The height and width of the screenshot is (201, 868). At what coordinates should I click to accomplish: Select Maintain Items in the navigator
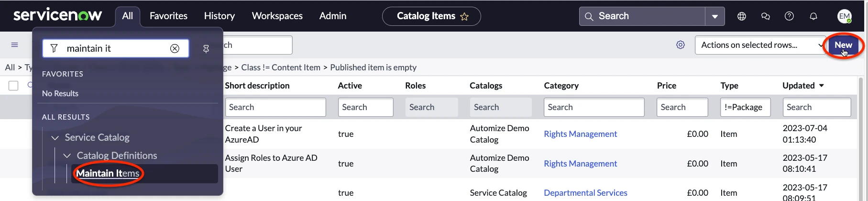[x=108, y=173]
